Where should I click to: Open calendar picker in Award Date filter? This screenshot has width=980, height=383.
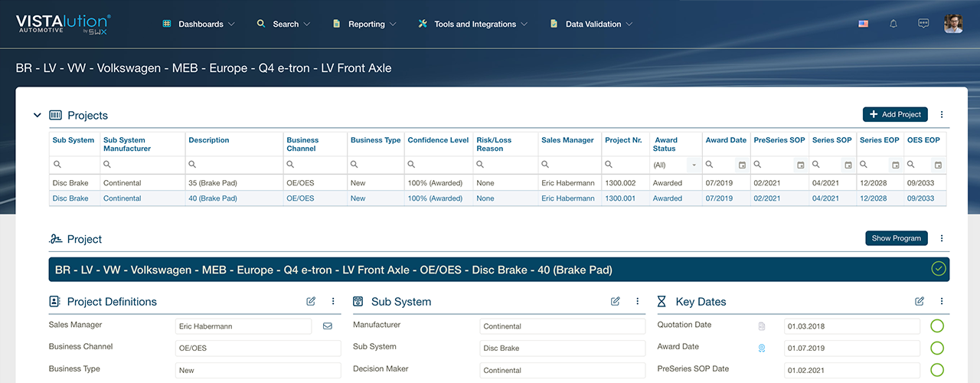tap(741, 165)
